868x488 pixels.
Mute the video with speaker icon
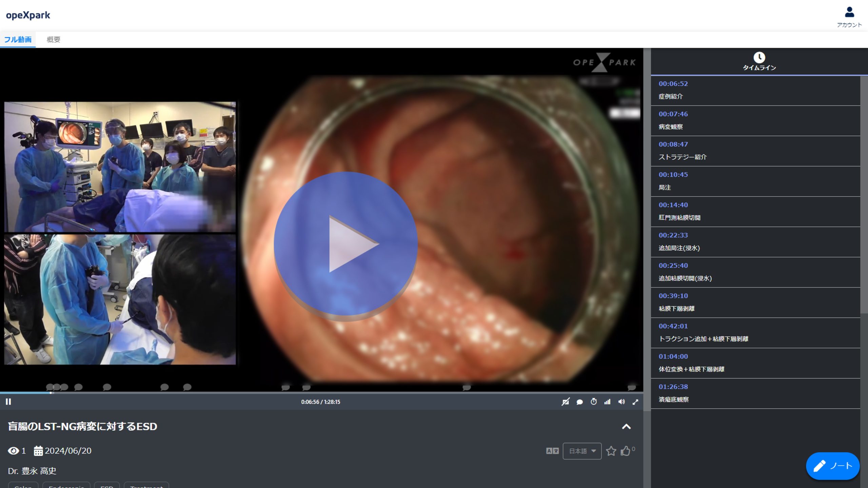click(x=621, y=402)
